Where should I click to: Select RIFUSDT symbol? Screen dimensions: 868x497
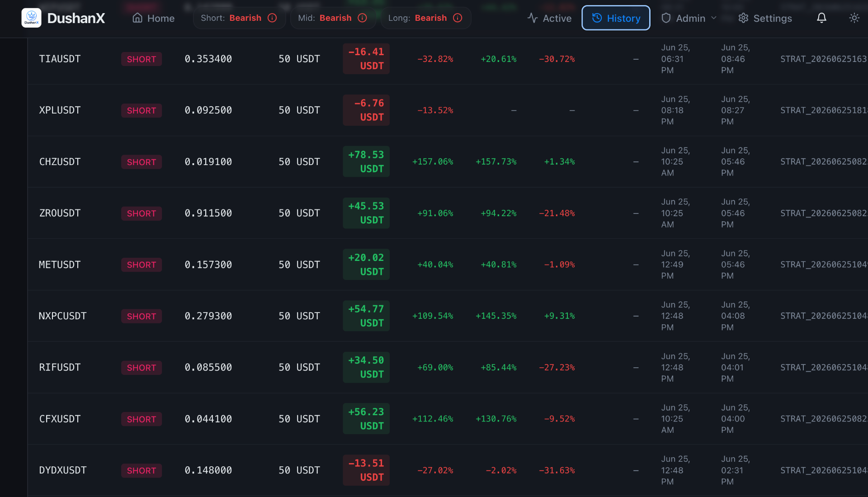point(60,367)
